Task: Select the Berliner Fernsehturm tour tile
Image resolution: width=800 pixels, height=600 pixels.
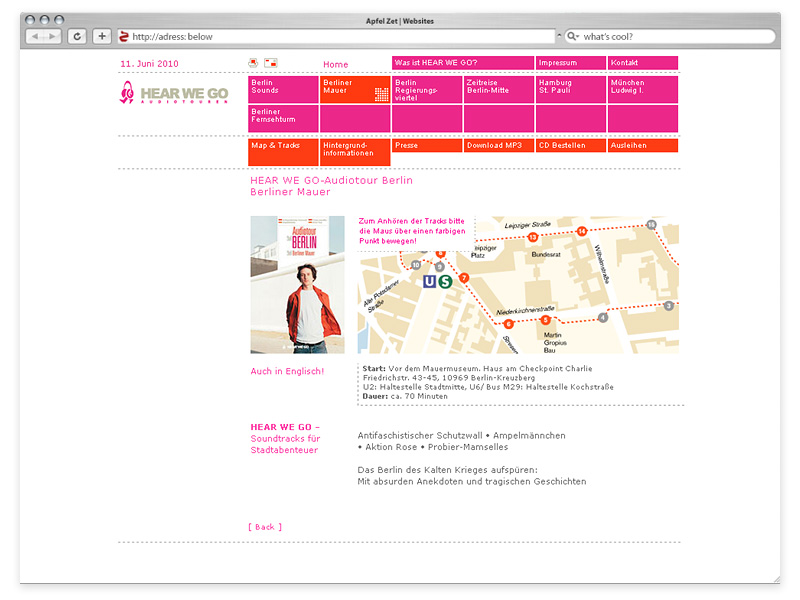Action: tap(283, 118)
